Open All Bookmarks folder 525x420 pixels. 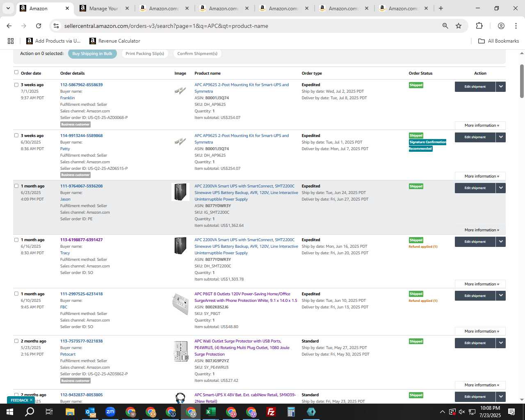pos(499,41)
